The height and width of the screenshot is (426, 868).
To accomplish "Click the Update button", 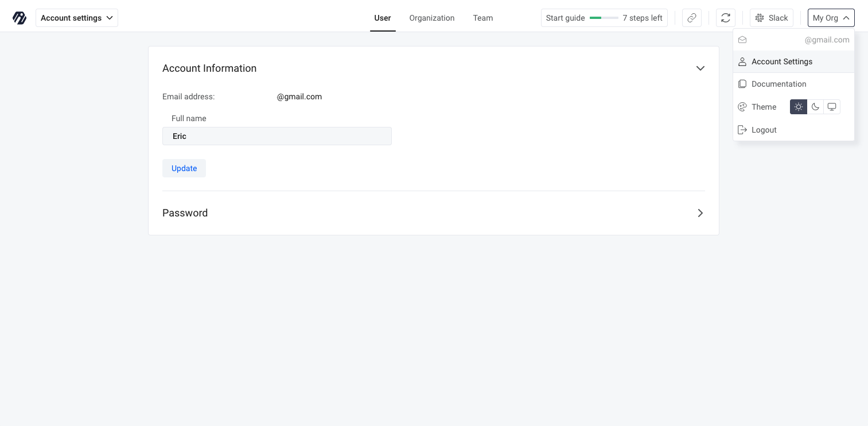I will pyautogui.click(x=184, y=168).
